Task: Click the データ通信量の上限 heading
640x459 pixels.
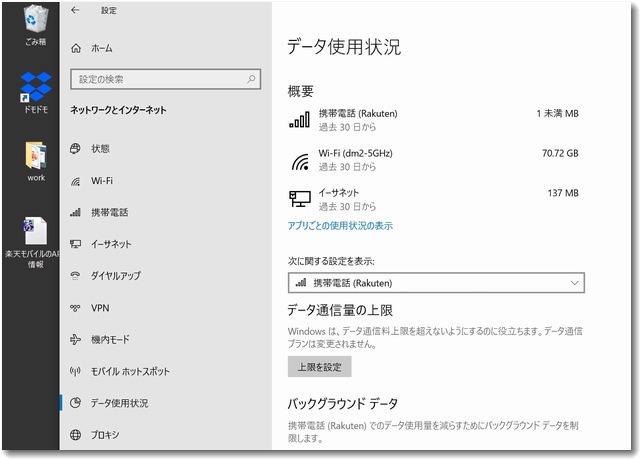Action: (x=340, y=310)
